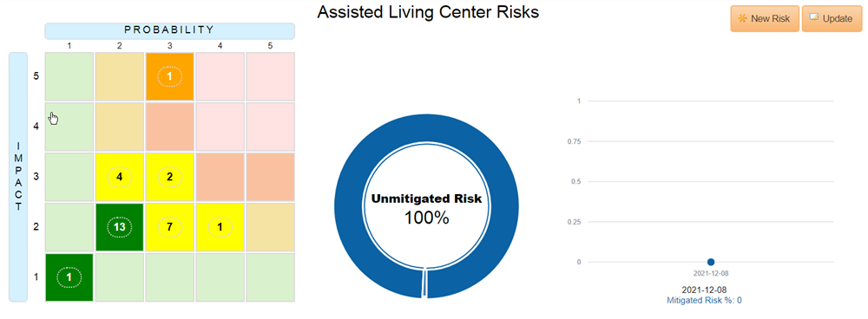This screenshot has height=319, width=868.
Task: Click the empty light green cell at probability 1, impact 5
Action: 69,77
